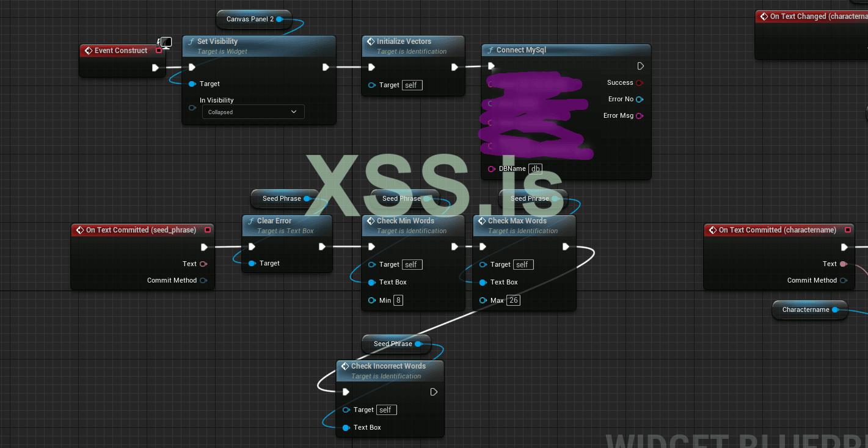Image resolution: width=868 pixels, height=448 pixels.
Task: Click the Connect MySql exec output pin
Action: (640, 66)
